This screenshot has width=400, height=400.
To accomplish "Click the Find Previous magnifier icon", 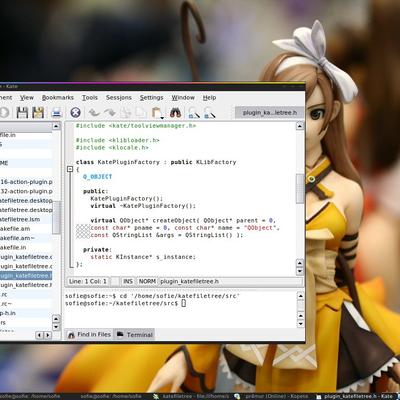I will pos(210,113).
